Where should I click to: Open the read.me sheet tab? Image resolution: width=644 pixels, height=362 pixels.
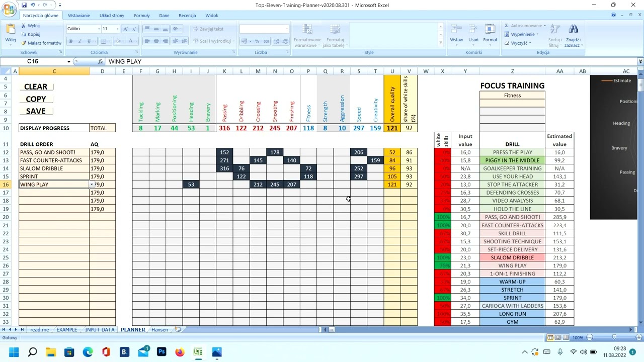click(x=40, y=330)
